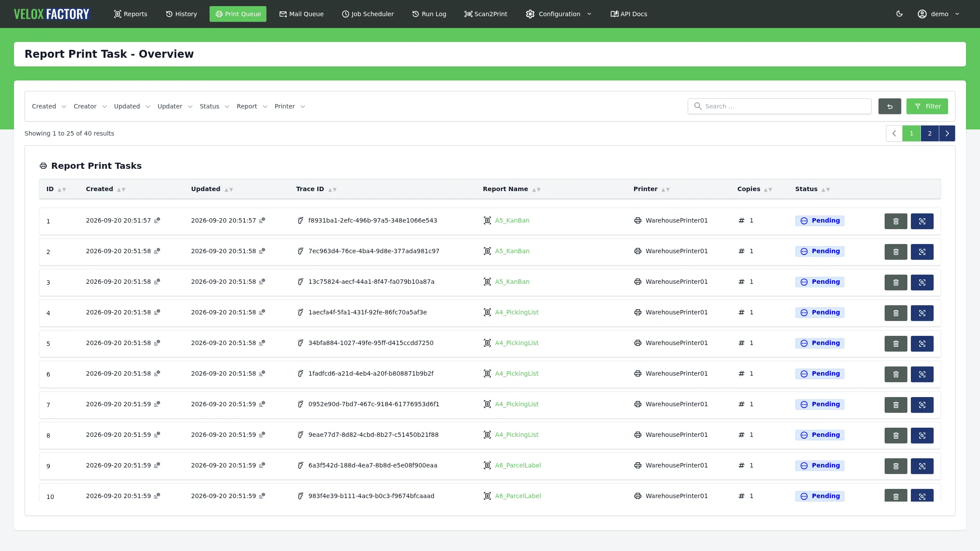Delete print task with ID 6
980x551 pixels.
(x=896, y=374)
